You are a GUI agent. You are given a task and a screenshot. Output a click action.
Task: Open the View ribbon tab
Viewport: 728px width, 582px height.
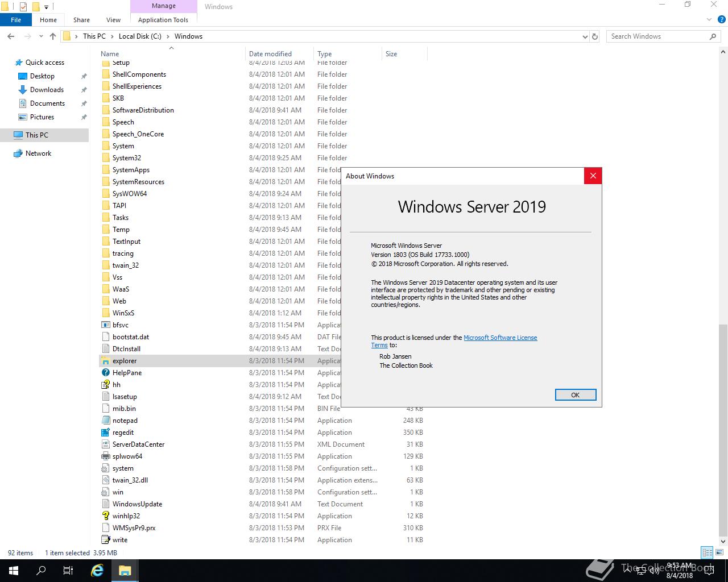[x=113, y=20]
